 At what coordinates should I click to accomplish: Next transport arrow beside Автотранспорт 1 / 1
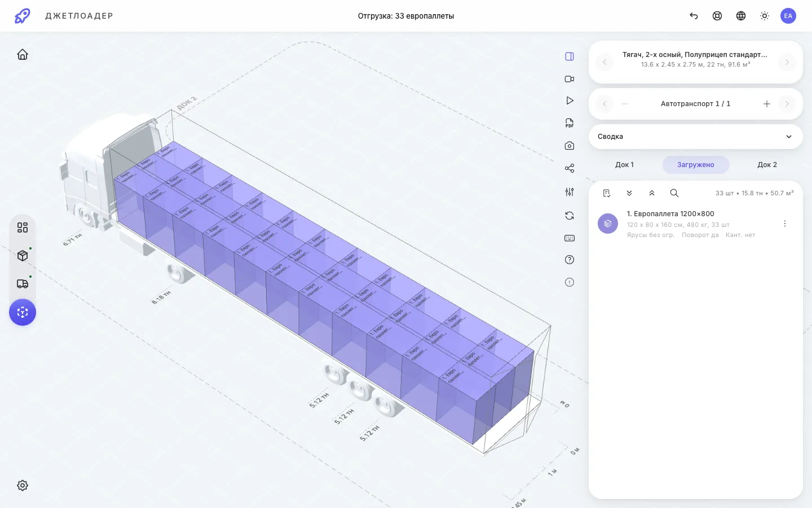click(787, 104)
